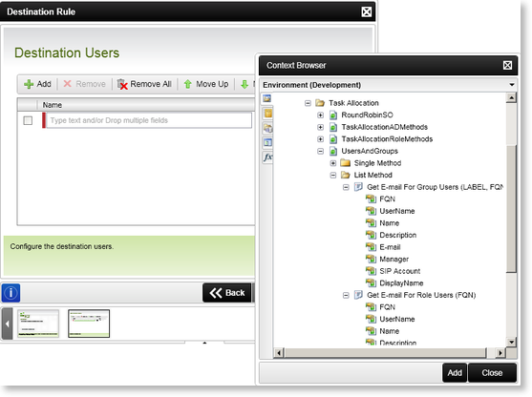This screenshot has height=397, width=532.
Task: Expand the Single Method folder
Action: pos(333,163)
